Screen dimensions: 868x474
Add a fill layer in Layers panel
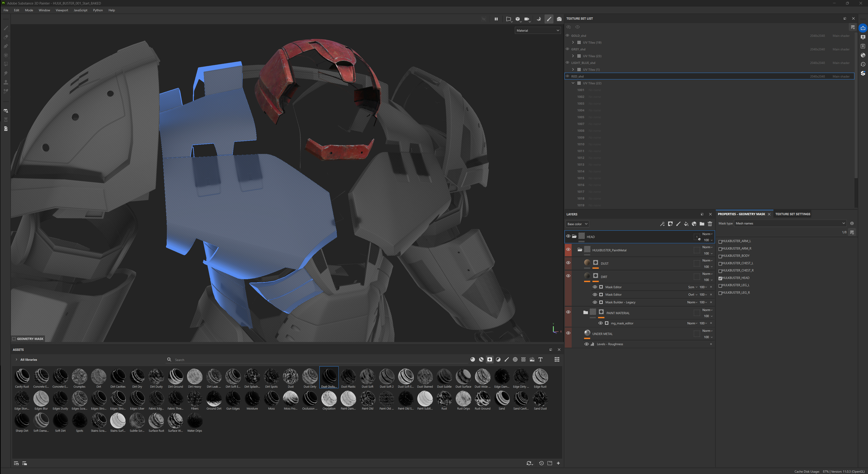686,224
